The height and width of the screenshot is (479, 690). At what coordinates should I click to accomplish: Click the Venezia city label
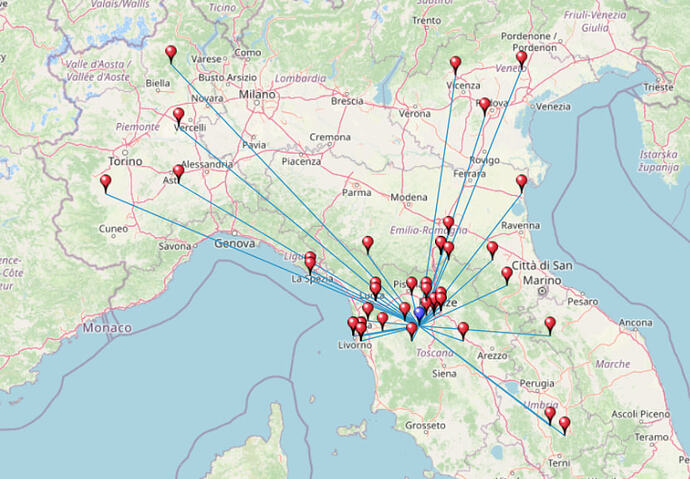(552, 106)
